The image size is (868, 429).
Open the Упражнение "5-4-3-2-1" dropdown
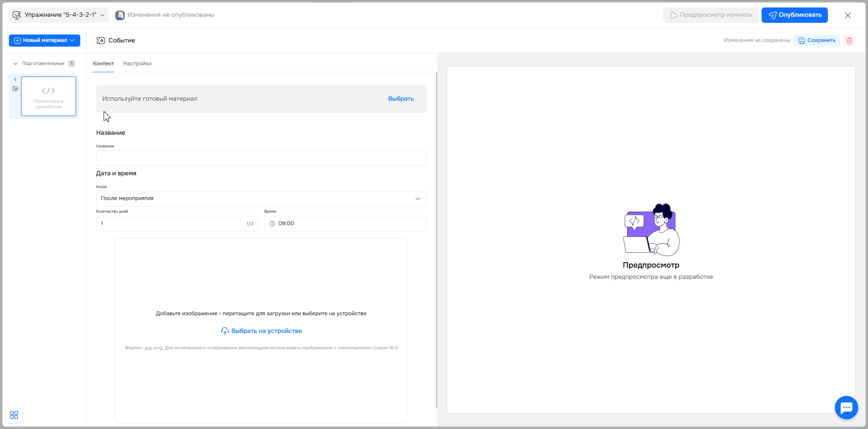59,15
